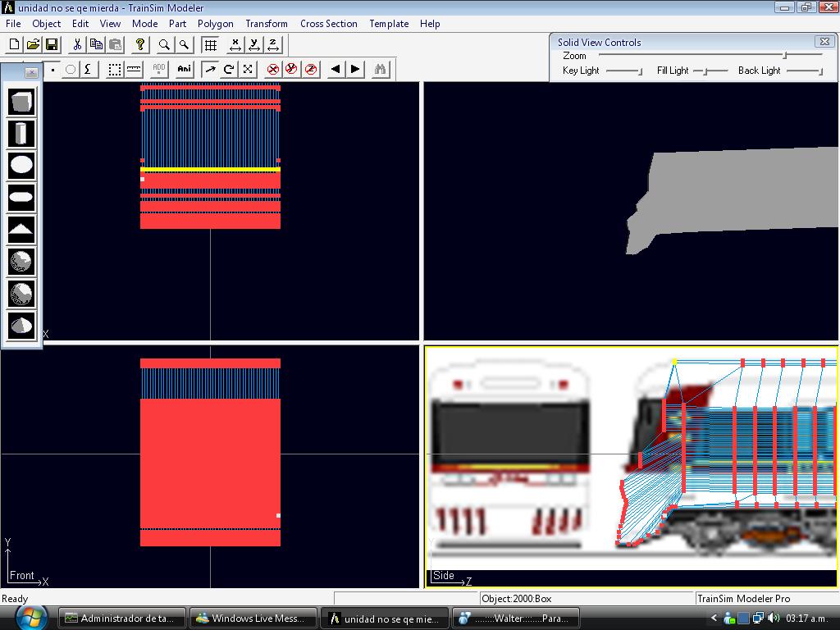The width and height of the screenshot is (840, 630).
Task: Select the Cylinder primitive shape tool
Action: (x=21, y=133)
